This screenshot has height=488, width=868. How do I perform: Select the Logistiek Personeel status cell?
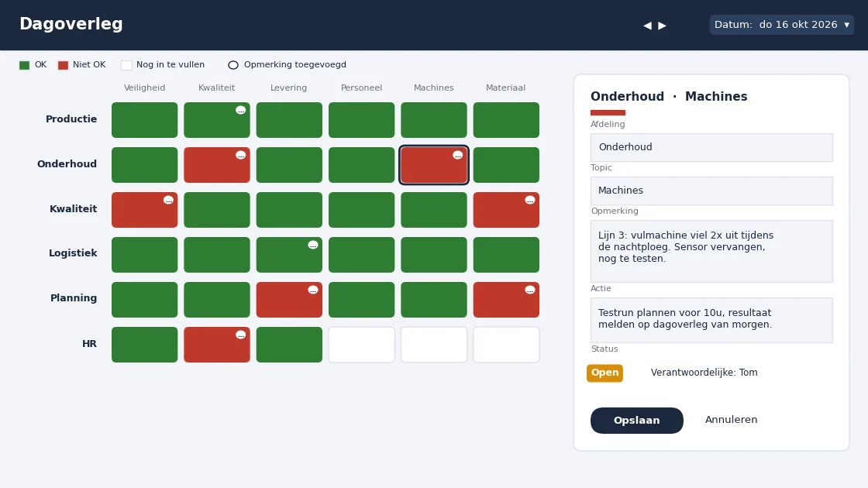pos(361,255)
